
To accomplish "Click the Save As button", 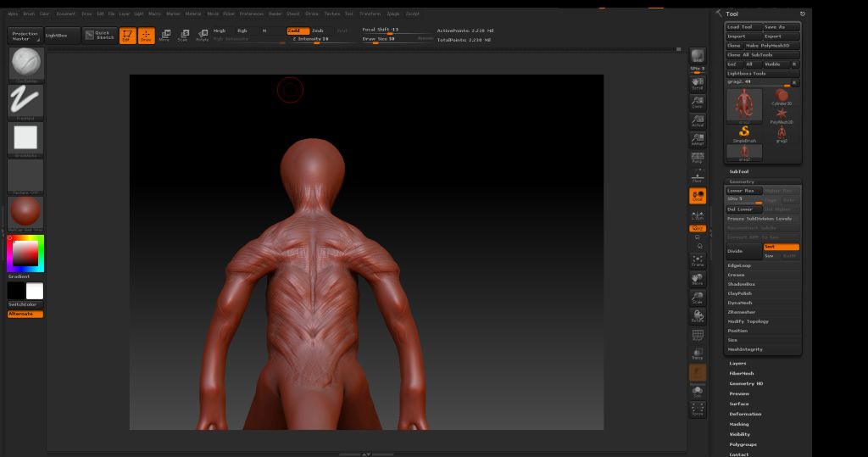I will coord(781,27).
